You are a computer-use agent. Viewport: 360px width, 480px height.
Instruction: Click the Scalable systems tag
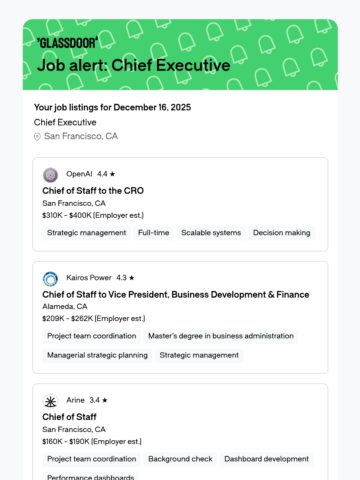[211, 233]
